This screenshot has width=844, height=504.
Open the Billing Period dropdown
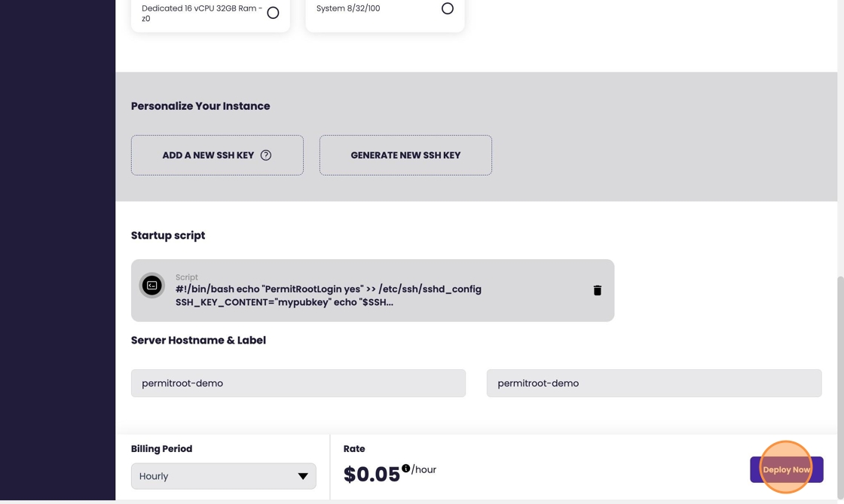(x=223, y=476)
